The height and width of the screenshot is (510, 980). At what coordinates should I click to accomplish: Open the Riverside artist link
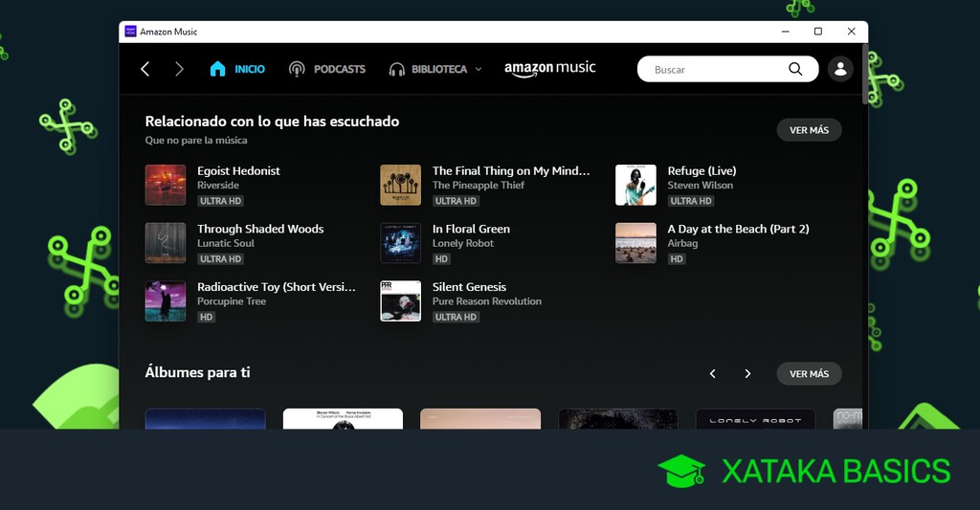click(218, 185)
